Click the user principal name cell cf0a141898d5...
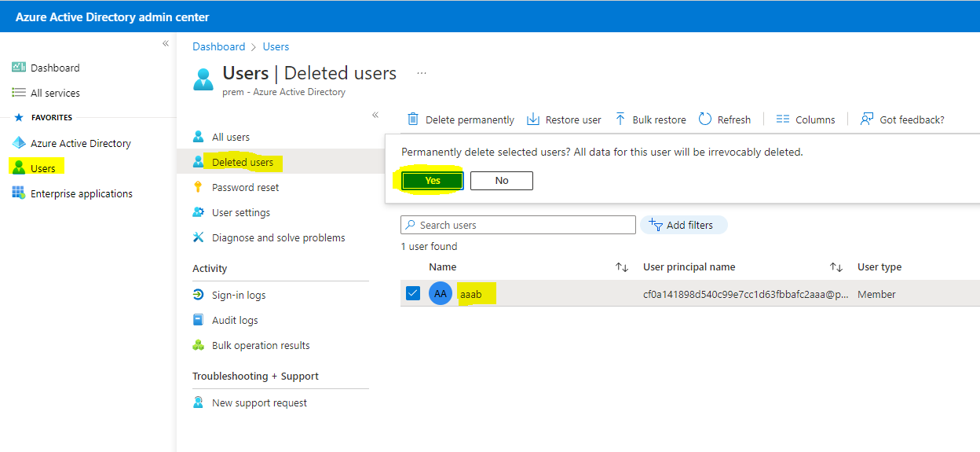 coord(746,294)
